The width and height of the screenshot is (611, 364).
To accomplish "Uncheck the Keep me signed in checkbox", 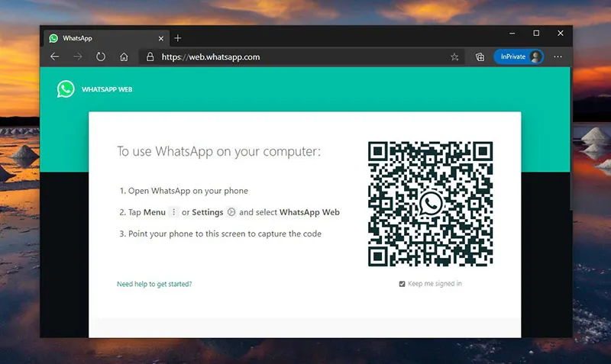I will point(402,284).
